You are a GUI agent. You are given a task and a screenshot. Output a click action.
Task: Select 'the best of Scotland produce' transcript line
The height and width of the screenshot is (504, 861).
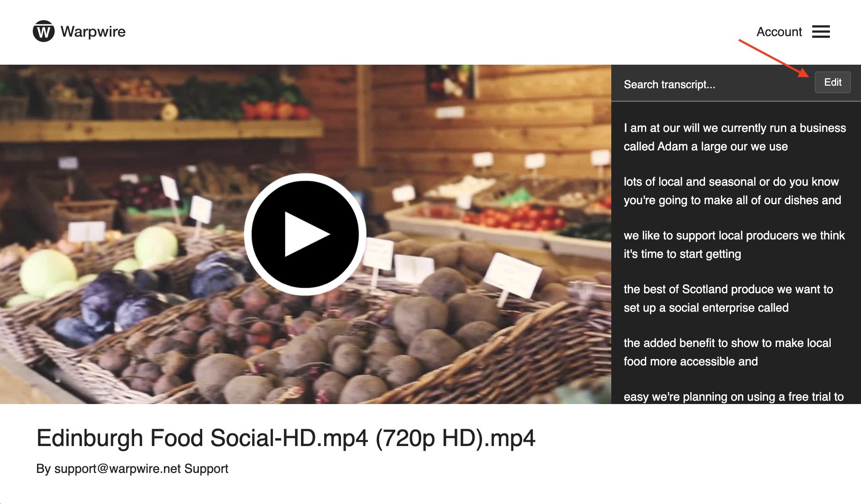pyautogui.click(x=728, y=289)
